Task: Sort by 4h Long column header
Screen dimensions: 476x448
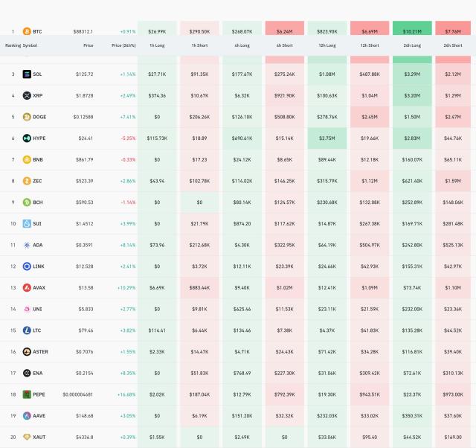Action: pos(242,45)
